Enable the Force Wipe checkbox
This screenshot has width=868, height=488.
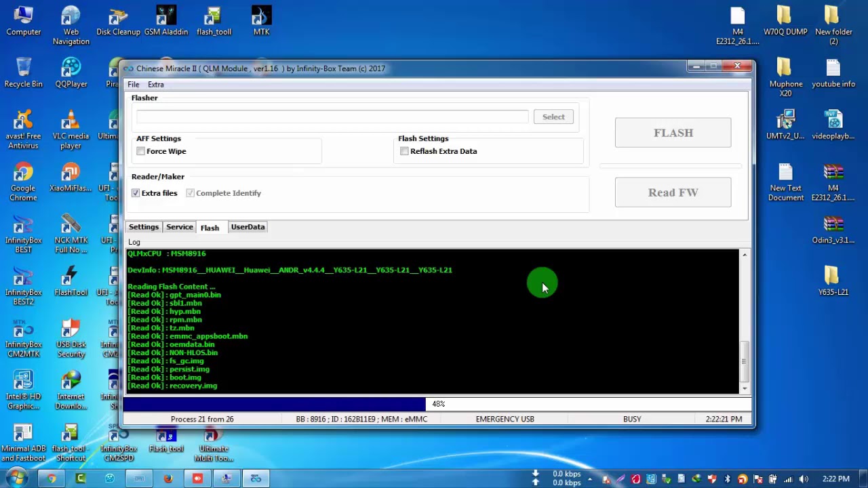140,151
